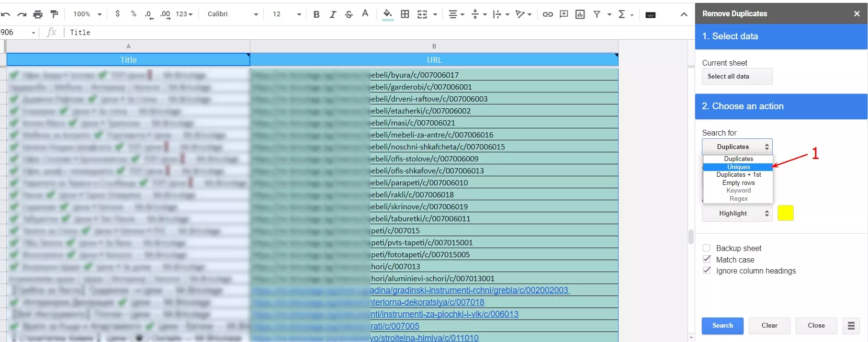Choose Keyword option in the list
The width and height of the screenshot is (868, 342).
tap(738, 190)
